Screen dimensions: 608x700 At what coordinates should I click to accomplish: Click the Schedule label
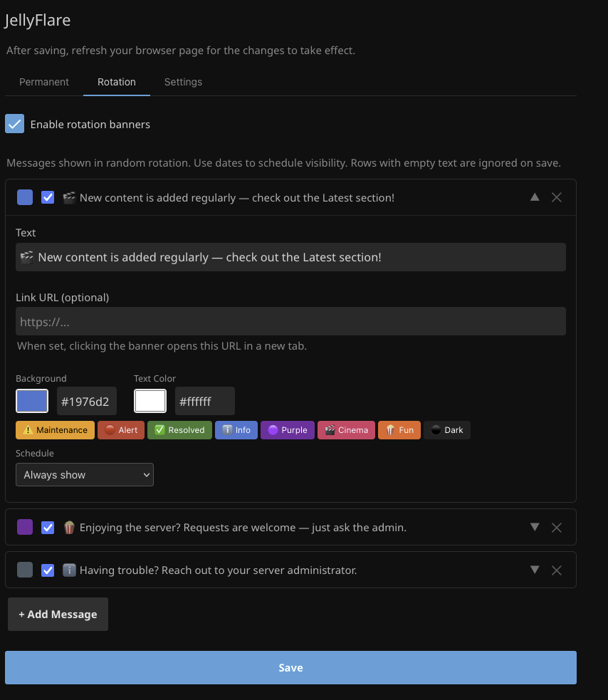35,453
